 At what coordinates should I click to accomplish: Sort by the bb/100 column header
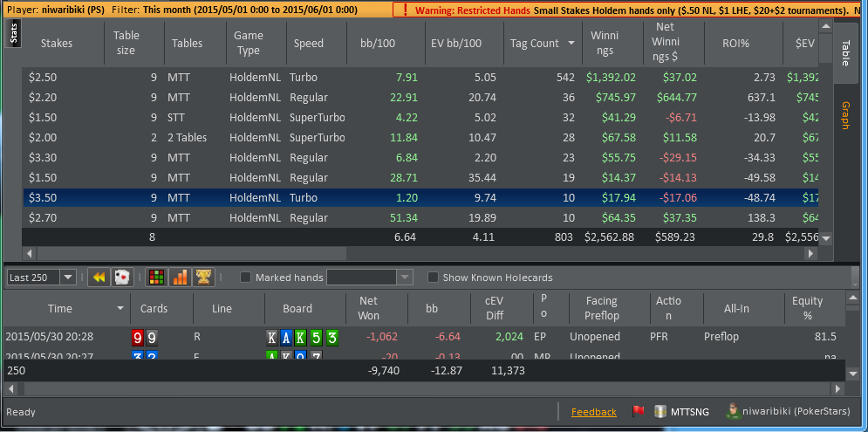(x=381, y=43)
